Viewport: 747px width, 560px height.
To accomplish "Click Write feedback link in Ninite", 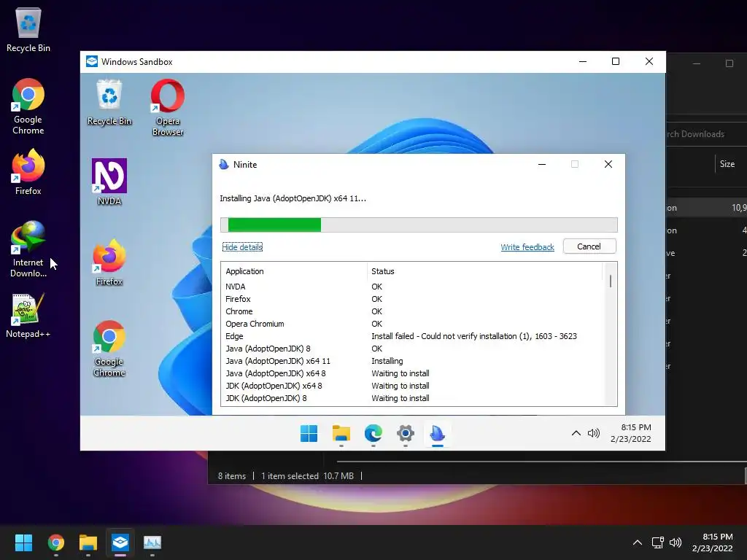I will [x=527, y=247].
